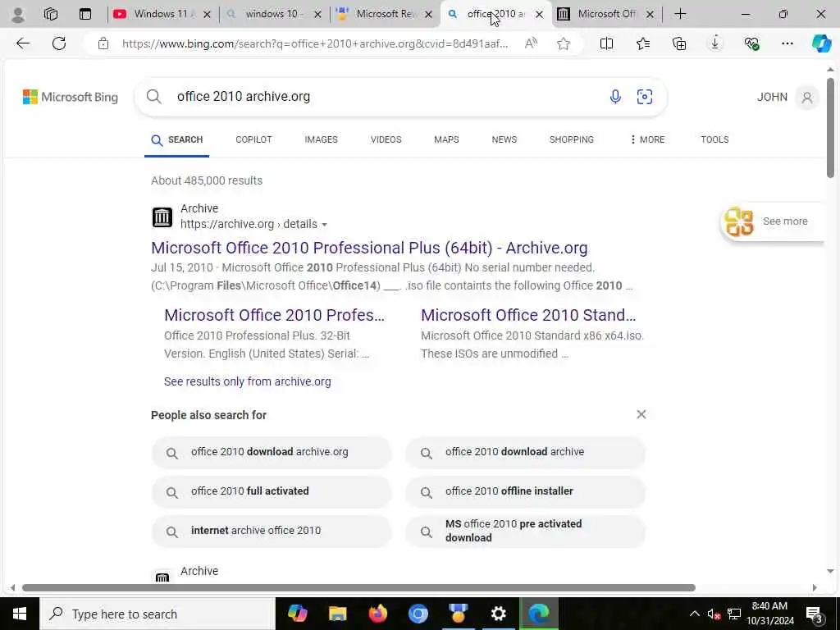Click the browser address bar URL
840x630 pixels.
315,43
